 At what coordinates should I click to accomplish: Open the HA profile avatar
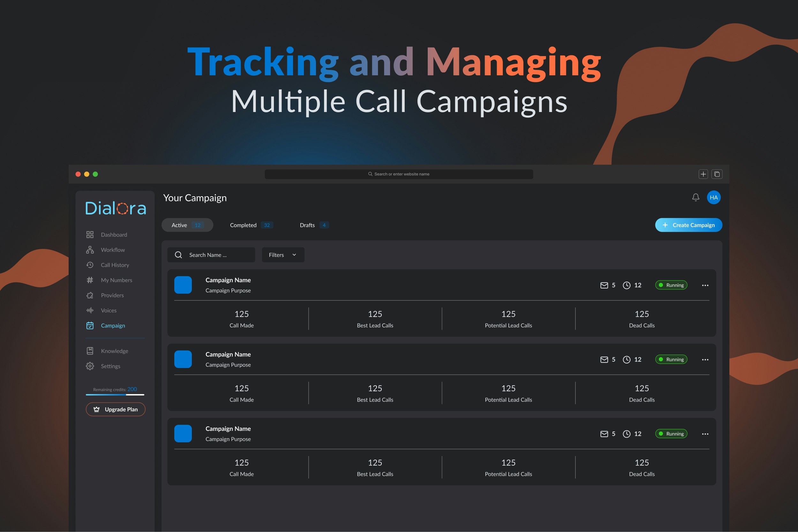[x=713, y=198]
